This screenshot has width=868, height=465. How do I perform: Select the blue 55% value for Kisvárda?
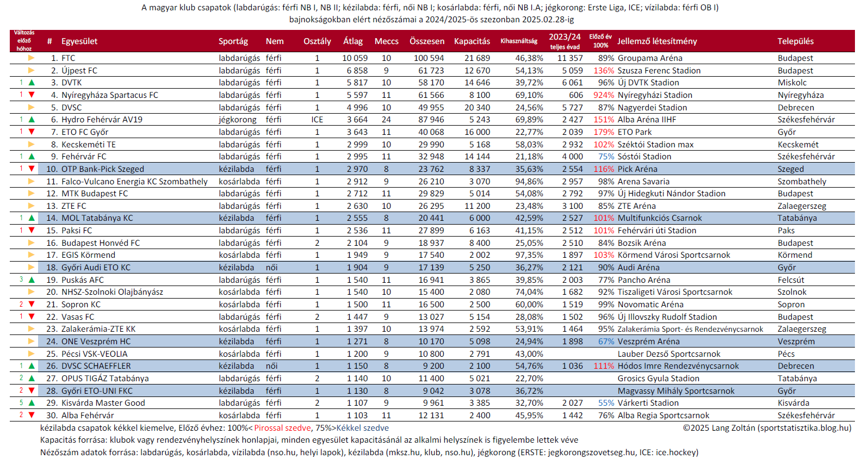606,403
